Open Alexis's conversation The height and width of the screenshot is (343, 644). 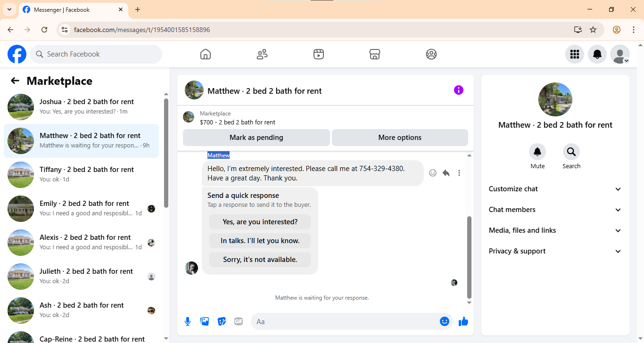click(81, 243)
